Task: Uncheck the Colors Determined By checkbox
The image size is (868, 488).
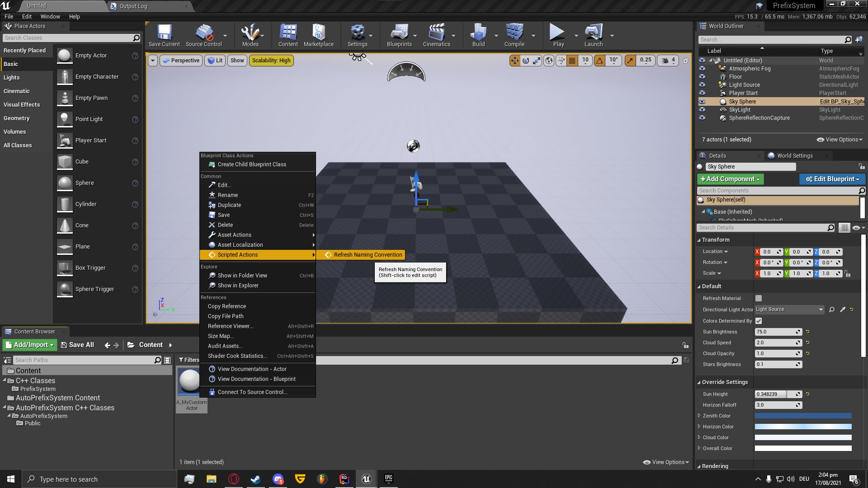Action: [x=759, y=321]
